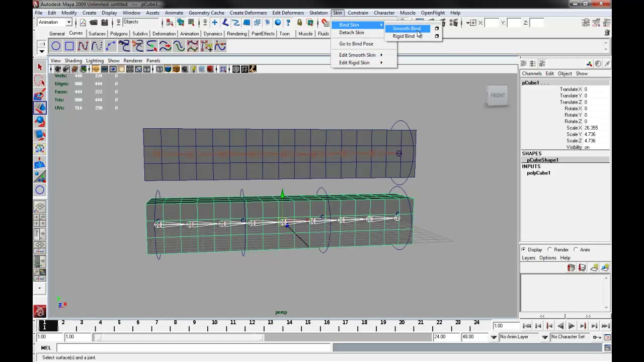Switch to the Polygons shelf tab

click(119, 34)
